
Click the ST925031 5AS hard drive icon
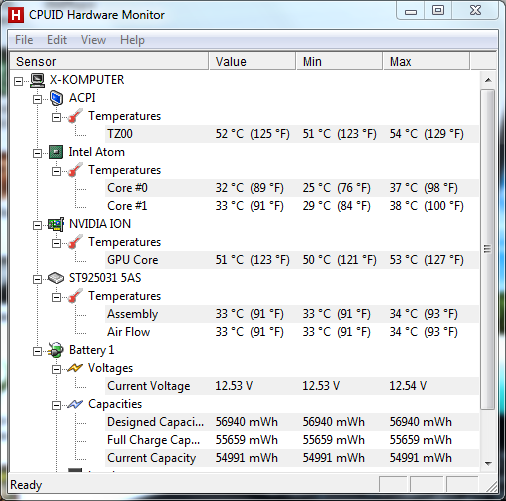pyautogui.click(x=56, y=278)
